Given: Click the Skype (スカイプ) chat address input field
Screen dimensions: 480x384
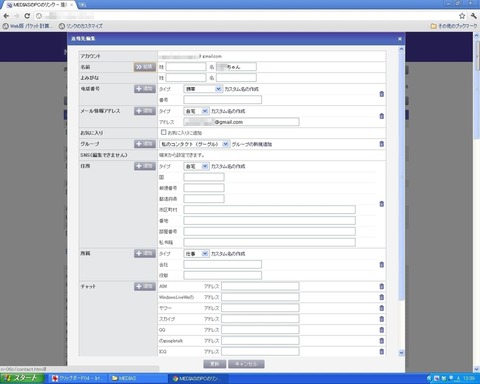Looking at the screenshot, I should (260, 319).
